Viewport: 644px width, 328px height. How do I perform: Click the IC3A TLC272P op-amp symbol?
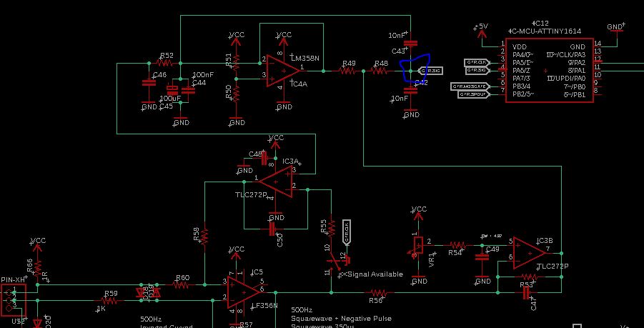tap(276, 182)
